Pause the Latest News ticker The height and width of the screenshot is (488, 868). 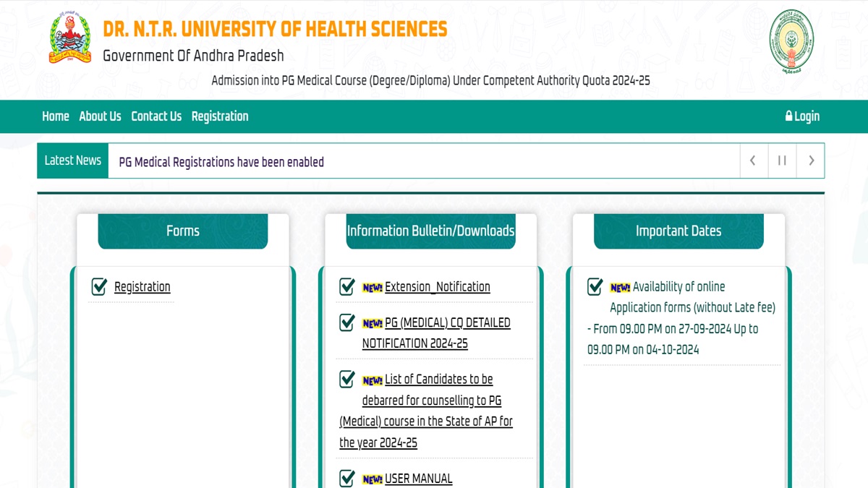[782, 160]
